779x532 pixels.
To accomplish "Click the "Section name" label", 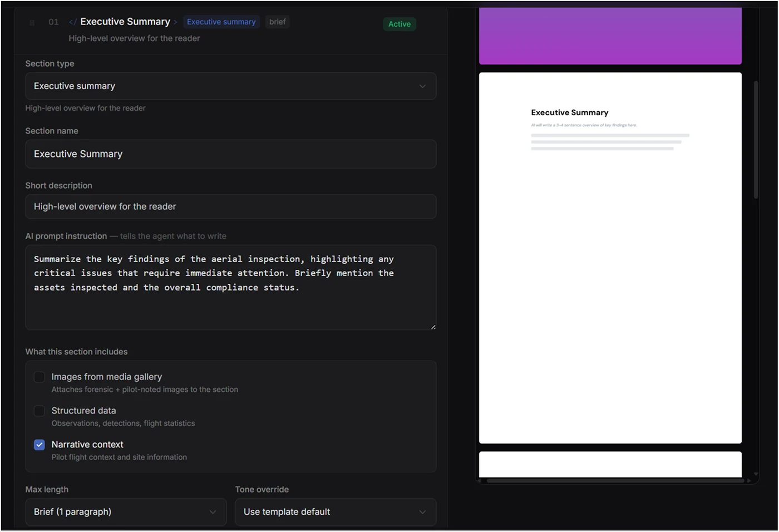I will click(52, 131).
